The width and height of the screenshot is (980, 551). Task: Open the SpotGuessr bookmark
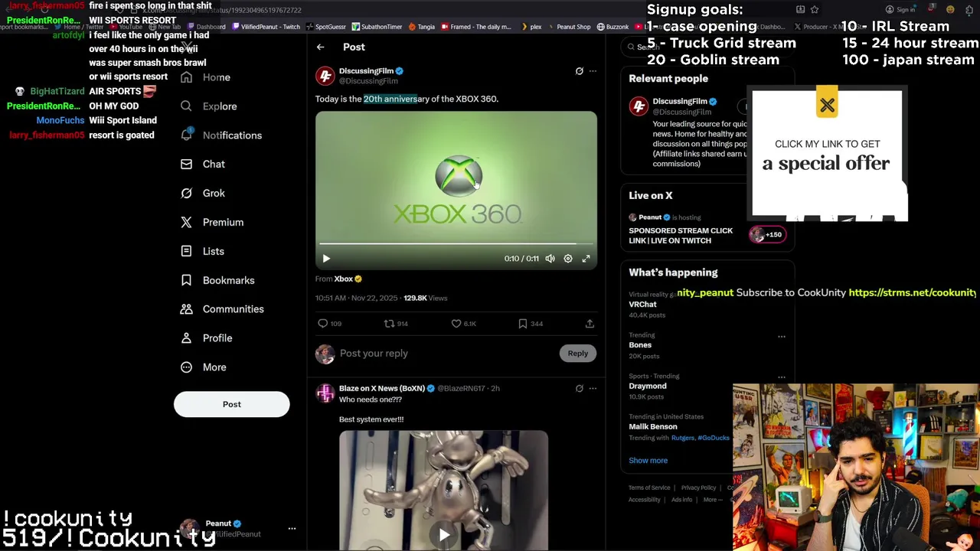point(325,27)
